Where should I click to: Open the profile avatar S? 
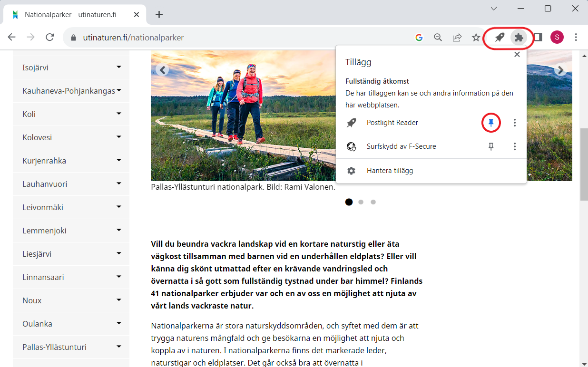point(557,37)
